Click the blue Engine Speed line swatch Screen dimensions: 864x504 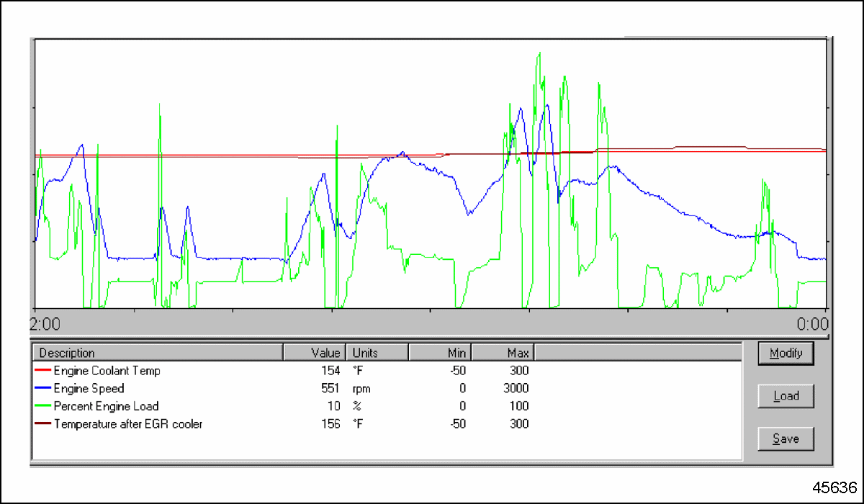pos(42,389)
